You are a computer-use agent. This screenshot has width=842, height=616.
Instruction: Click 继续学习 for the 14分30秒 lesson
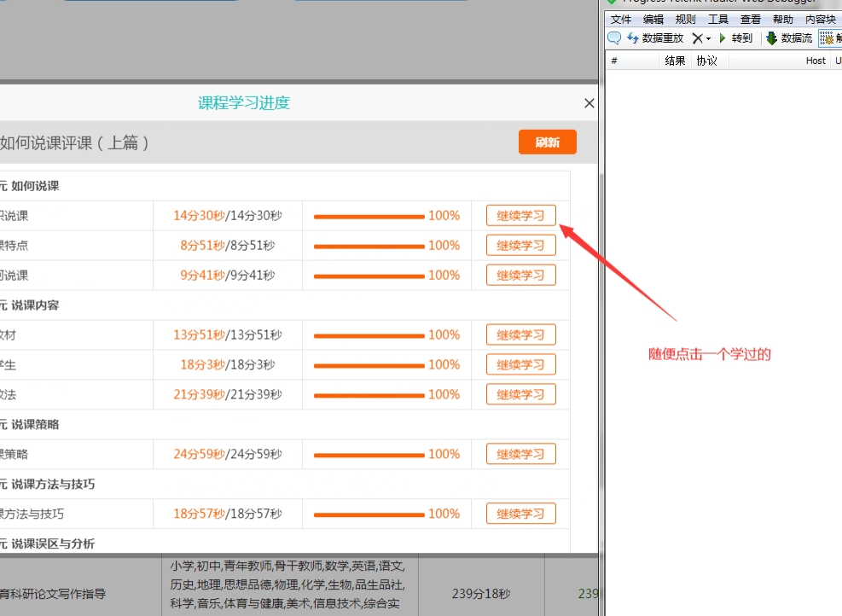[521, 215]
